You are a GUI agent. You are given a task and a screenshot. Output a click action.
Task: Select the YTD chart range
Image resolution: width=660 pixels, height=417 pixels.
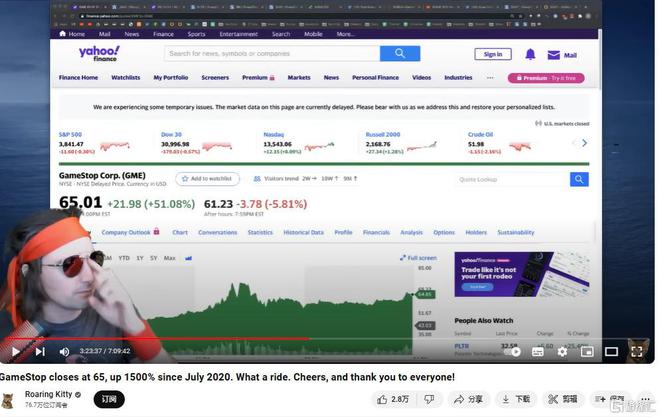124,258
